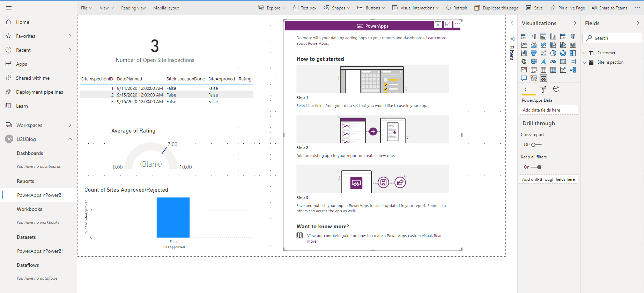Screen dimensions: 644x293
Task: Open Mobile layout
Action: coord(166,8)
